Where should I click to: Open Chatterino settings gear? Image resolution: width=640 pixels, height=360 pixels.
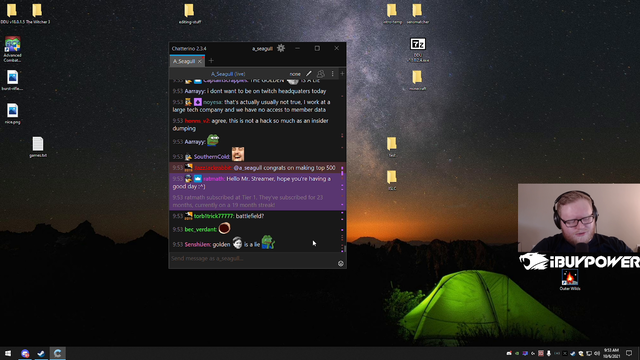click(281, 48)
